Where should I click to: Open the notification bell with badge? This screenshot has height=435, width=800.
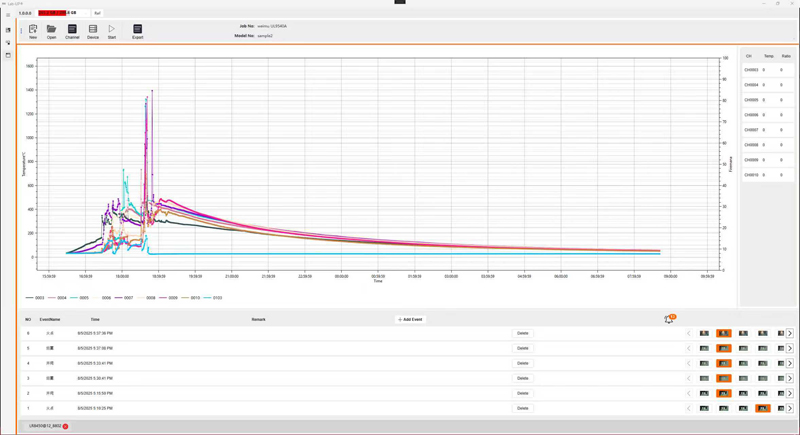[x=669, y=319]
